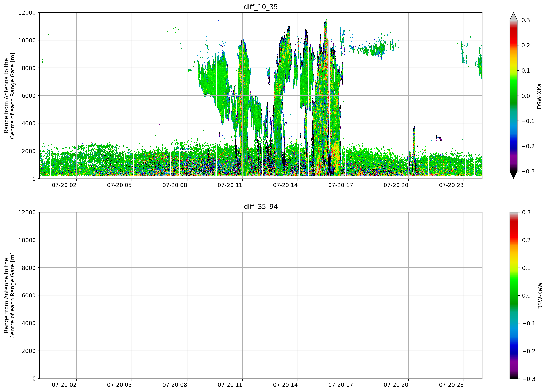Select the "DSW-XKa" colorbar label

[539, 96]
